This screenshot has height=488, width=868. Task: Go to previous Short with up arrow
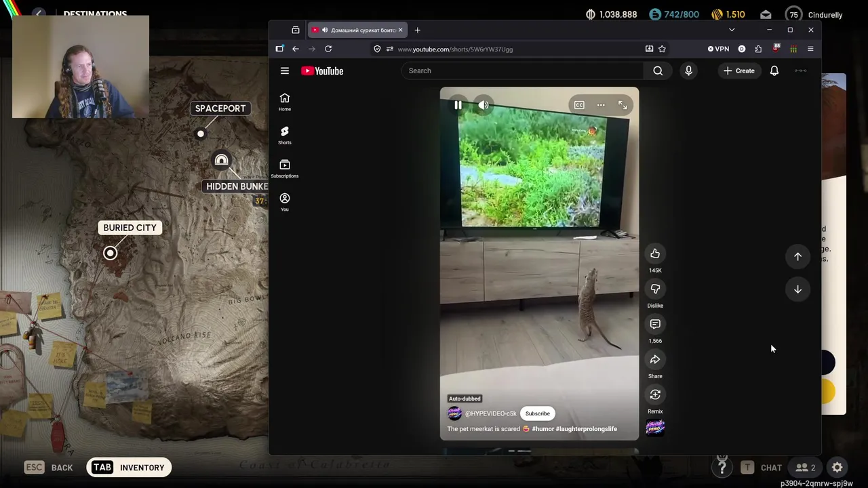(x=797, y=257)
